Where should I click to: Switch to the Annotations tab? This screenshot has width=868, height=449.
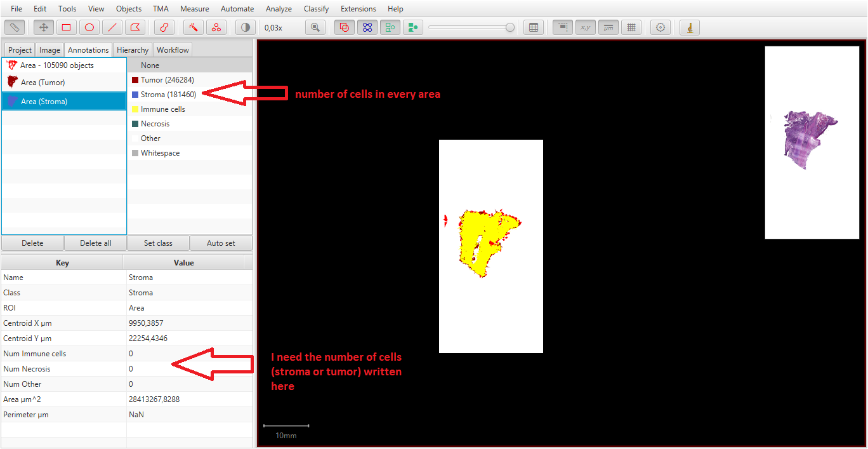tap(88, 50)
